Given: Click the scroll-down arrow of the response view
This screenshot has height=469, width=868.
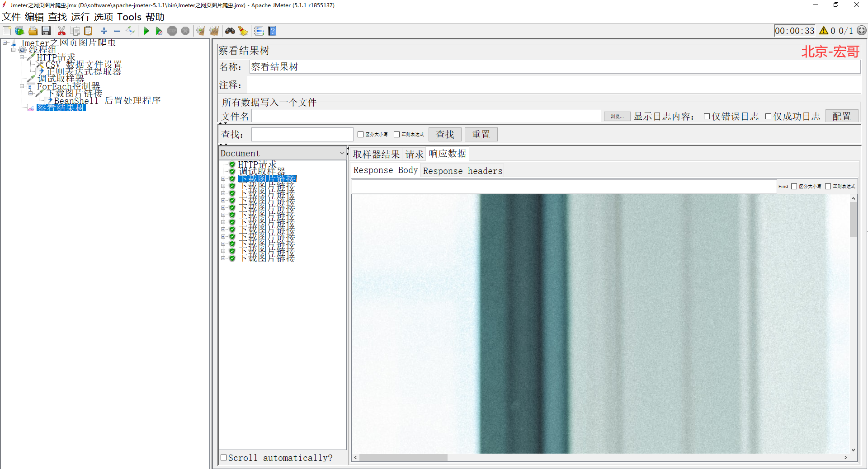Looking at the screenshot, I should (853, 450).
